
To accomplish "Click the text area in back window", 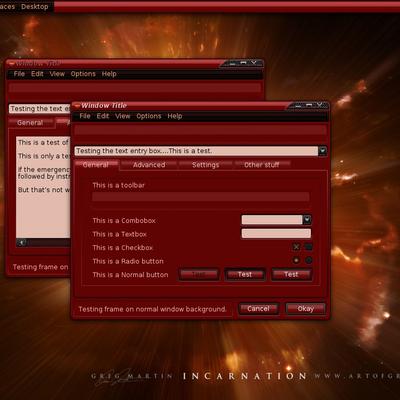I will point(43,187).
